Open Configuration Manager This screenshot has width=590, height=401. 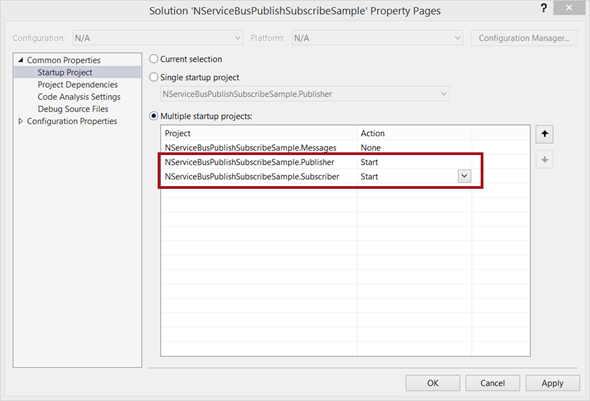tap(524, 38)
